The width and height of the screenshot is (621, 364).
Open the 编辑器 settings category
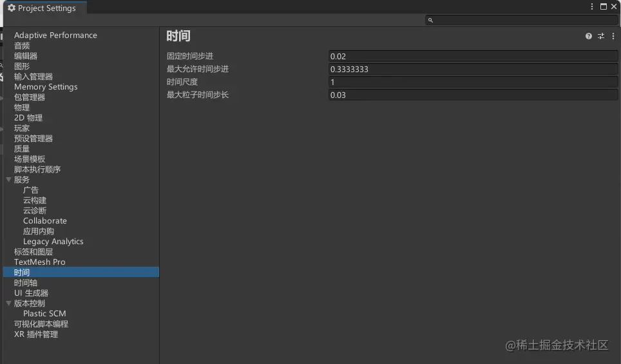(x=26, y=56)
